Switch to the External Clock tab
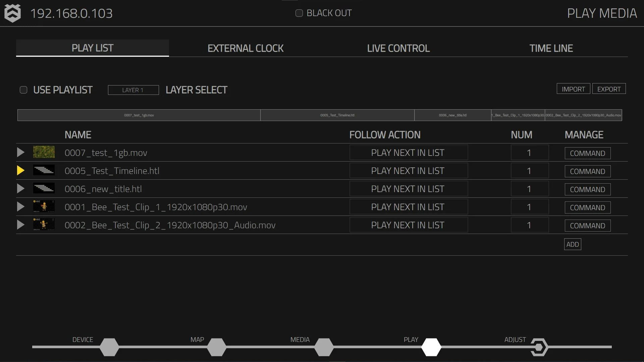The height and width of the screenshot is (362, 644). click(x=245, y=48)
